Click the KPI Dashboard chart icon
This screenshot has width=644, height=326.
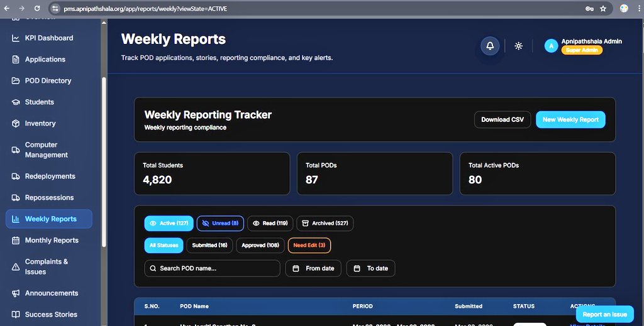pyautogui.click(x=16, y=38)
